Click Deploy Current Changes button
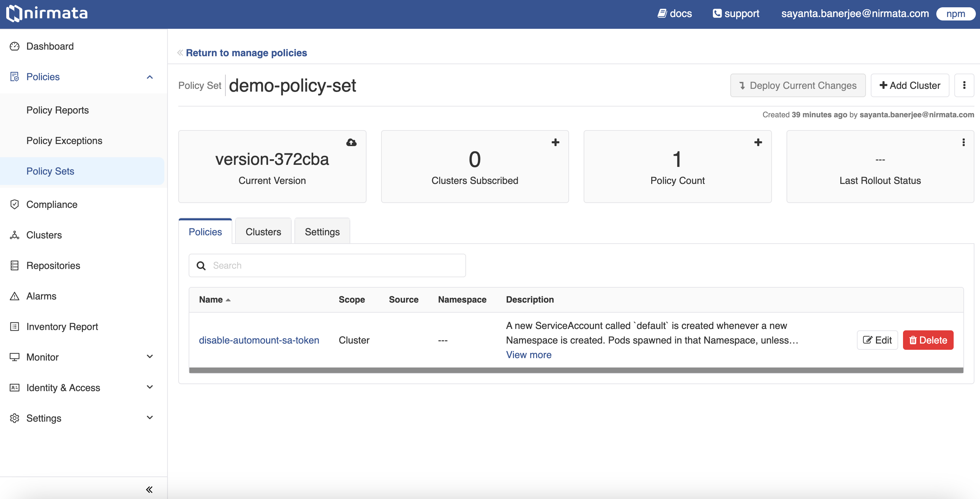This screenshot has height=499, width=980. (798, 85)
